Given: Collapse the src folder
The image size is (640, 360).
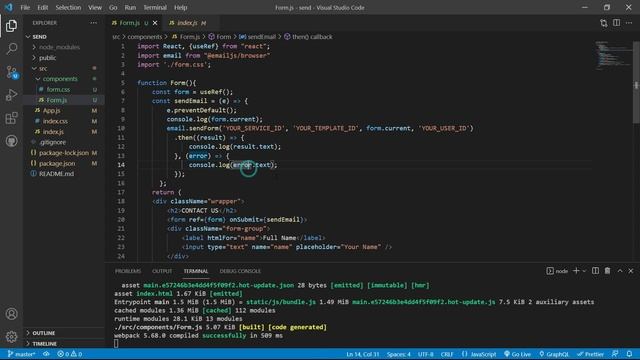Looking at the screenshot, I should [63, 68].
